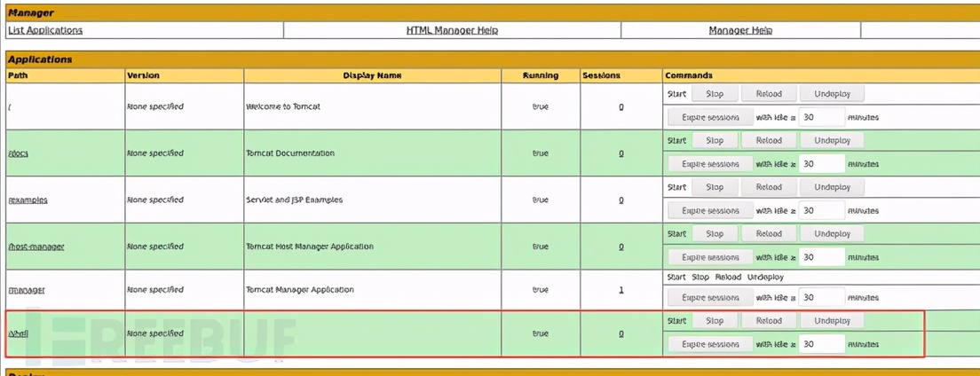Undeploy the Tomcat Host Manager Application
The width and height of the screenshot is (980, 376).
(833, 233)
